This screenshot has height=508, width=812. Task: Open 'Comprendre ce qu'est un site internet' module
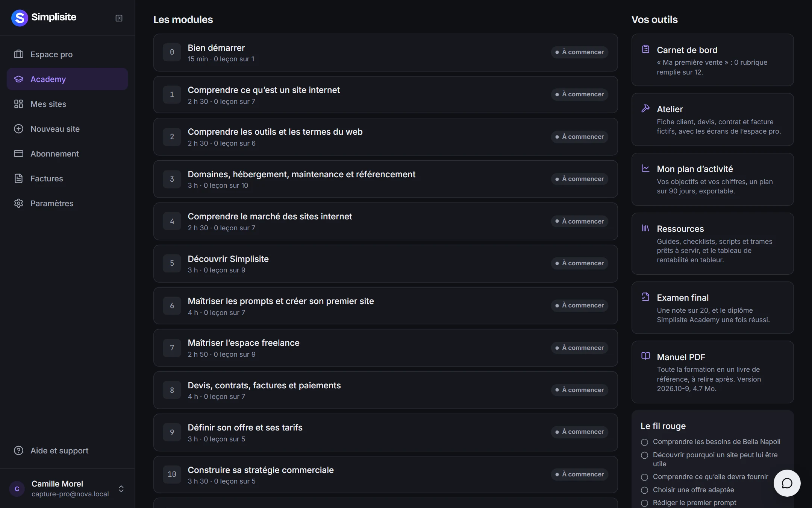pos(385,95)
